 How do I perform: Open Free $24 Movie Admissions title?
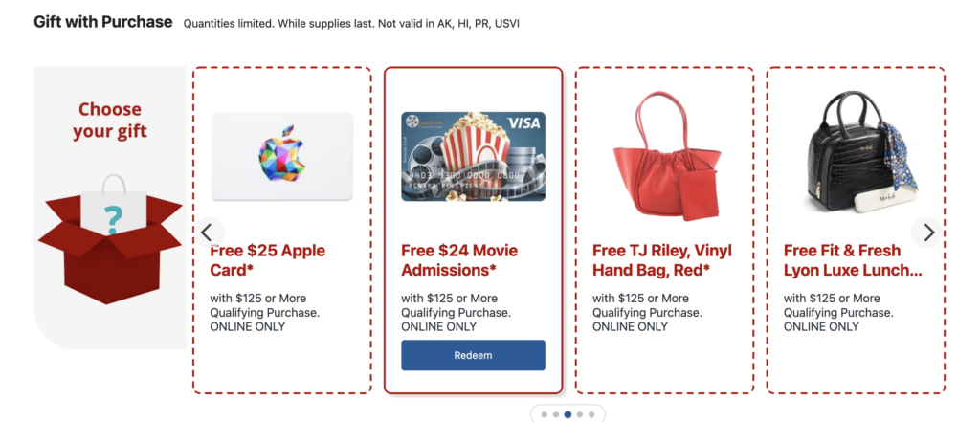click(x=459, y=260)
